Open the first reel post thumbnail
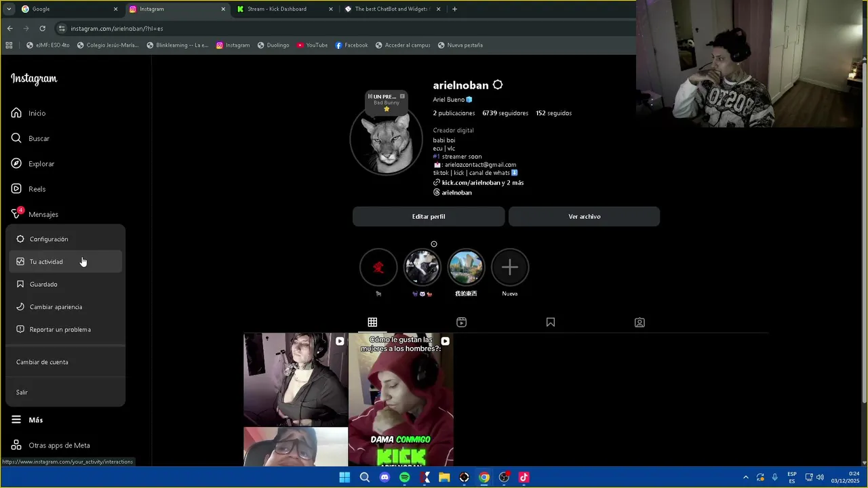Screen dimensions: 868x488 [x=296, y=380]
